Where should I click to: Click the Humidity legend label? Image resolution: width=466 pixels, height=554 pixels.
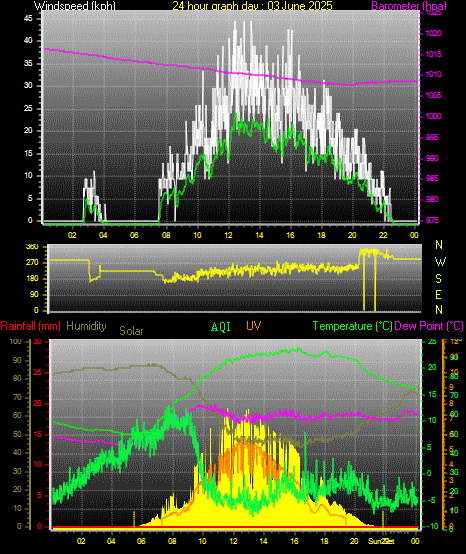[x=86, y=326]
